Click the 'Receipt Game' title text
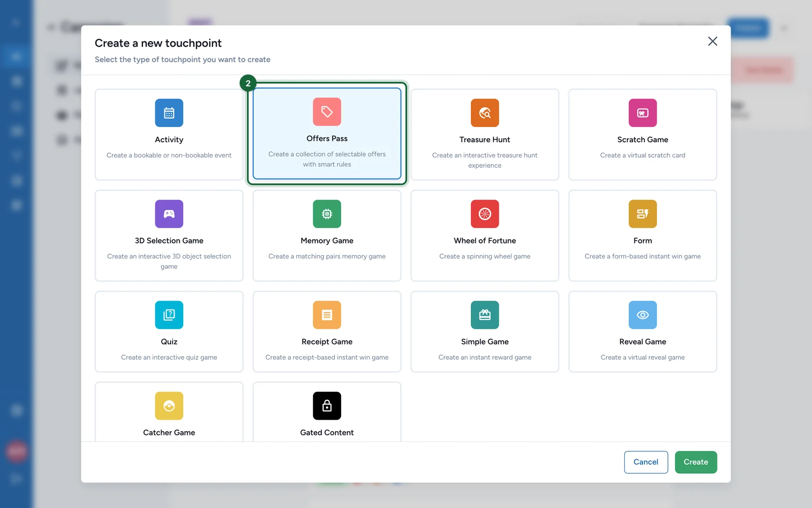Viewport: 812px width, 508px height. (327, 342)
